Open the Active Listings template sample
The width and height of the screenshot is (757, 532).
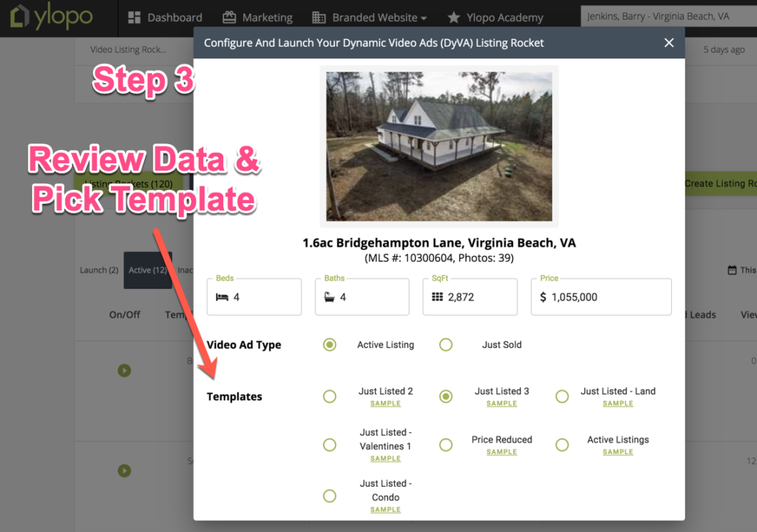[618, 452]
